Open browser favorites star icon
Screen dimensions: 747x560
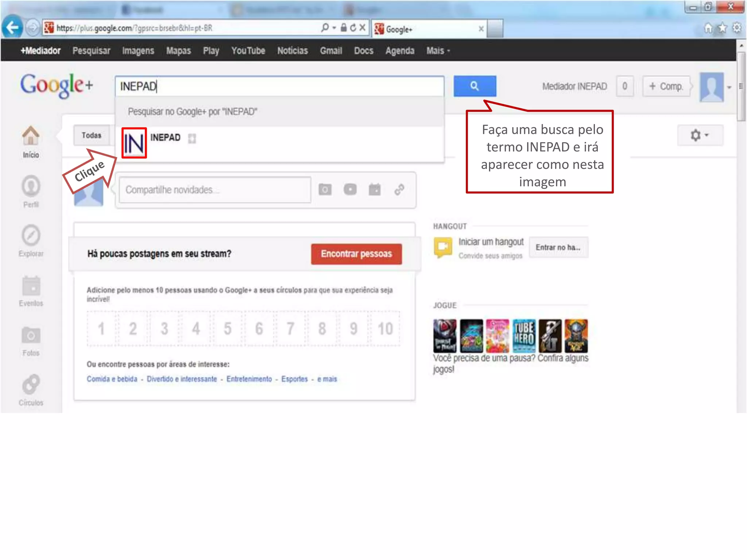coord(722,28)
